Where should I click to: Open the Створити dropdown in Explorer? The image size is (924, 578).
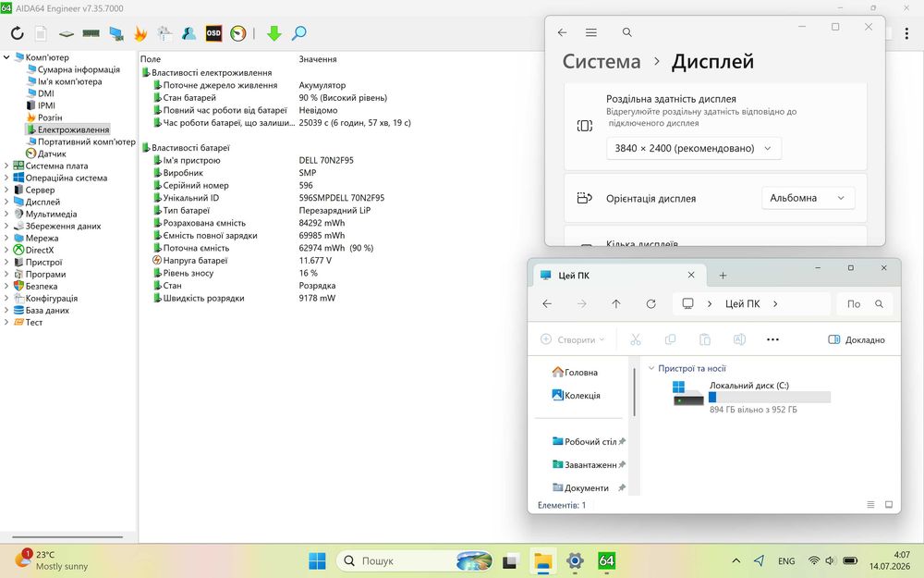pyautogui.click(x=572, y=339)
